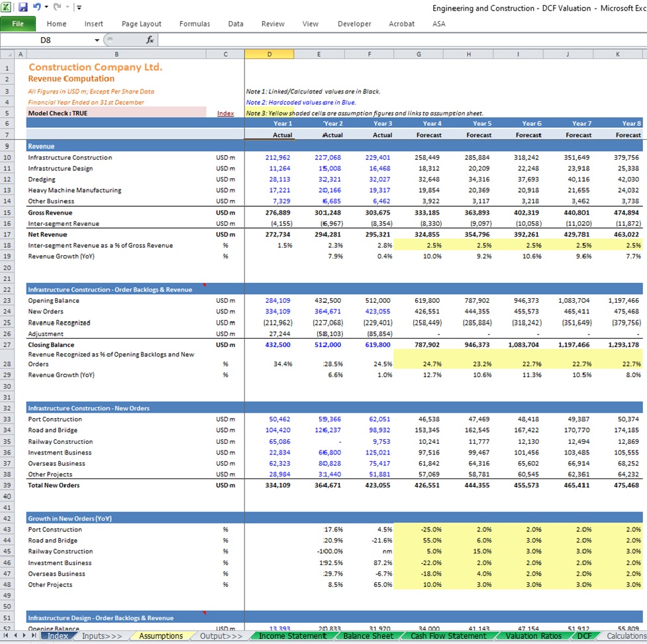Viewport: 647px width, 644px height.
Task: Switch to Valuation Ratios sheet tab
Action: pos(534,636)
